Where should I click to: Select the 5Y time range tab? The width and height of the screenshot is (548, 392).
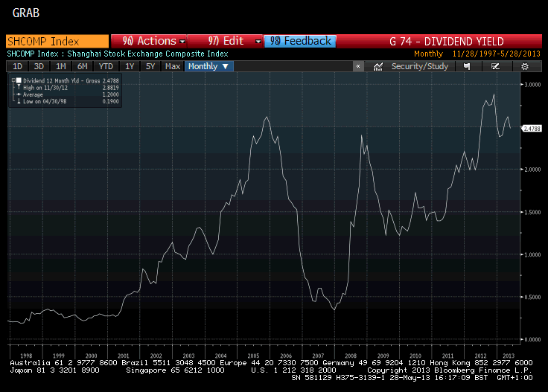150,66
